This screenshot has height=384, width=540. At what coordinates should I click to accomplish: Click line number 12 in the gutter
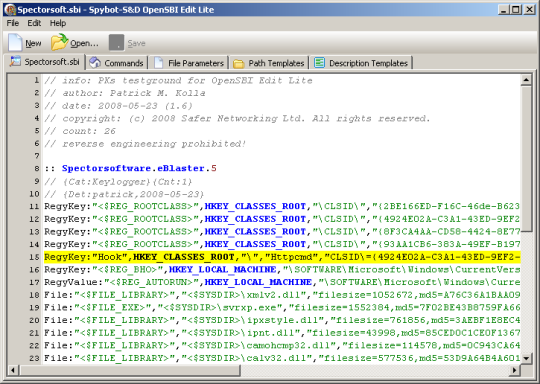tap(34, 219)
